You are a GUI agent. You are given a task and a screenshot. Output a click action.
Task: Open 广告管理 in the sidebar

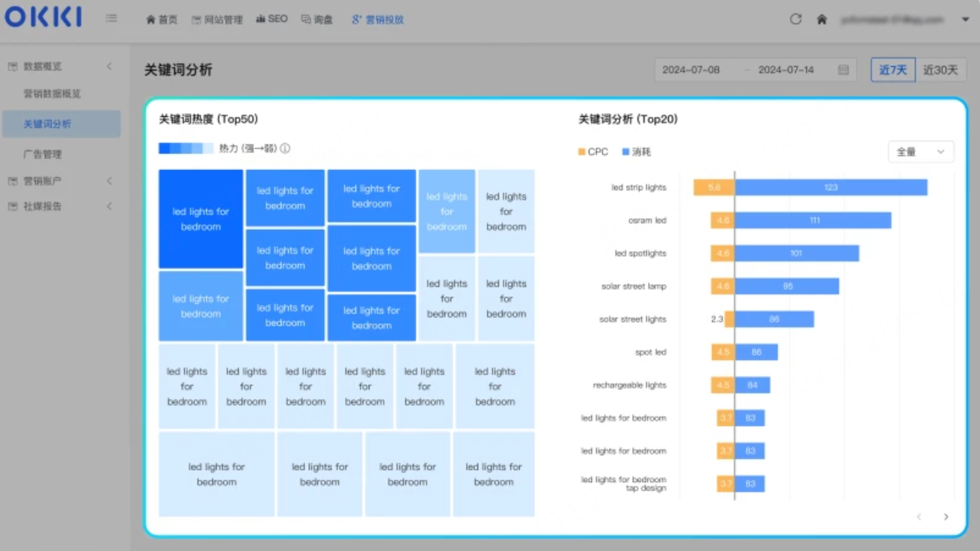point(43,154)
